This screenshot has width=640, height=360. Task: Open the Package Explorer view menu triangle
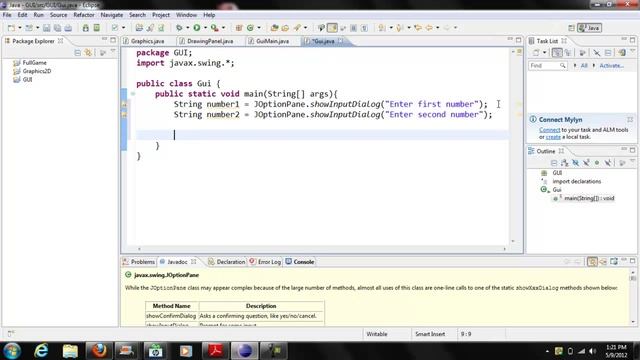(x=113, y=51)
